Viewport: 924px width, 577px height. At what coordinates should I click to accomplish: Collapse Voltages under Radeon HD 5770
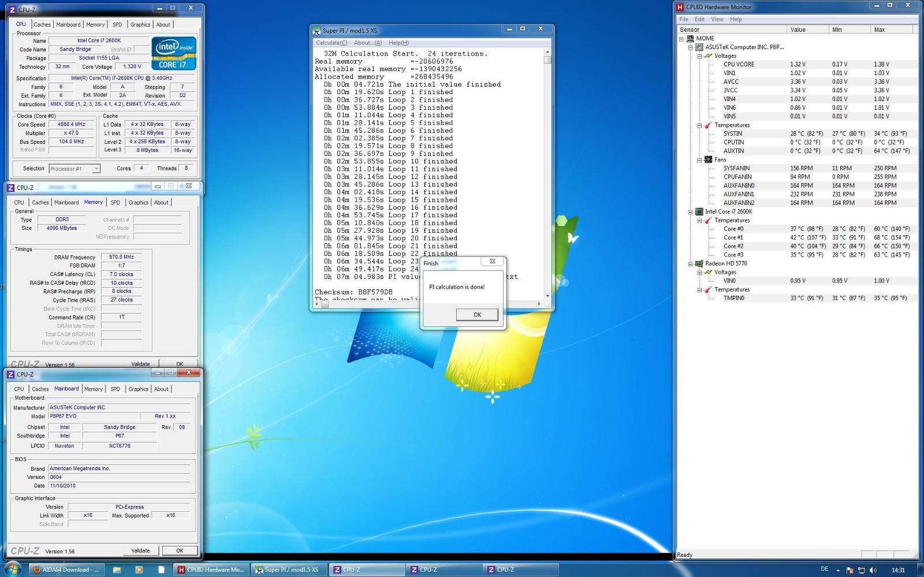click(699, 273)
